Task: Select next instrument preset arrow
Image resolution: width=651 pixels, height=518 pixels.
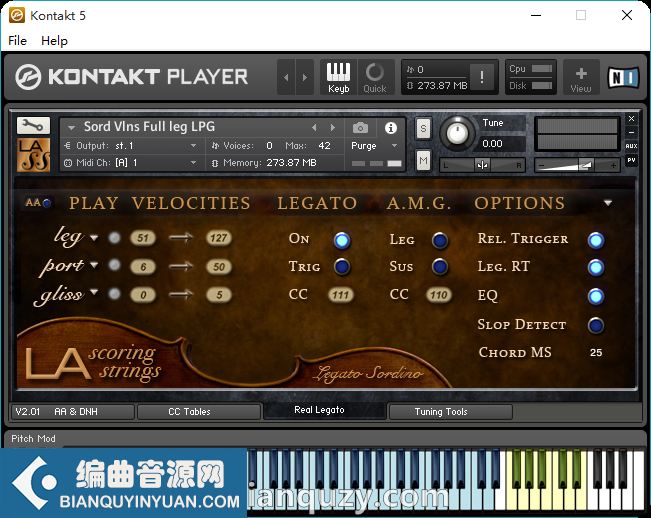Action: coord(333,127)
